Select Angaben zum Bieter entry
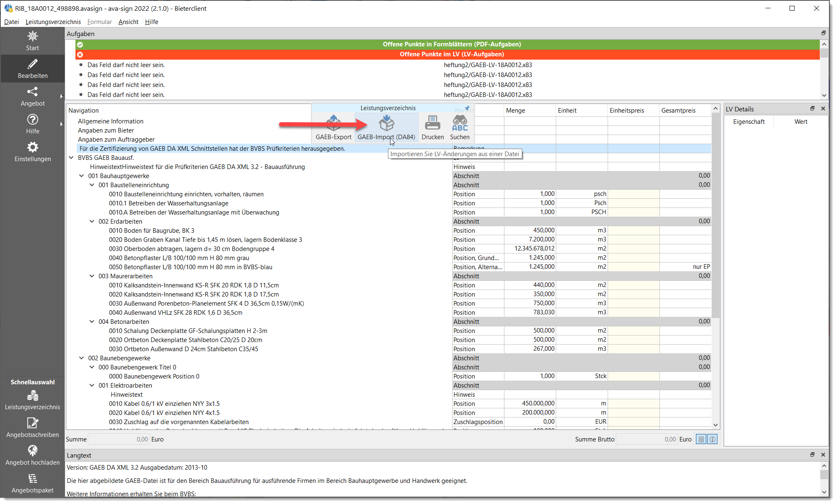Viewport: 836px width, 504px height. [106, 130]
